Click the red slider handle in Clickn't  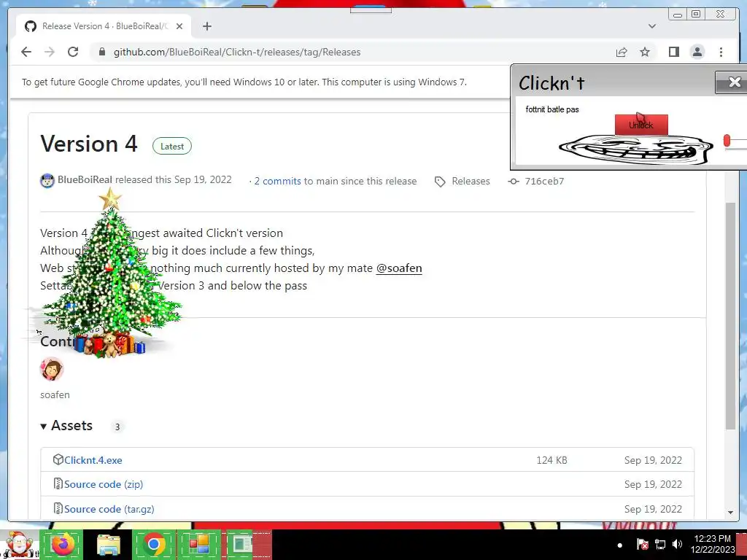point(727,141)
